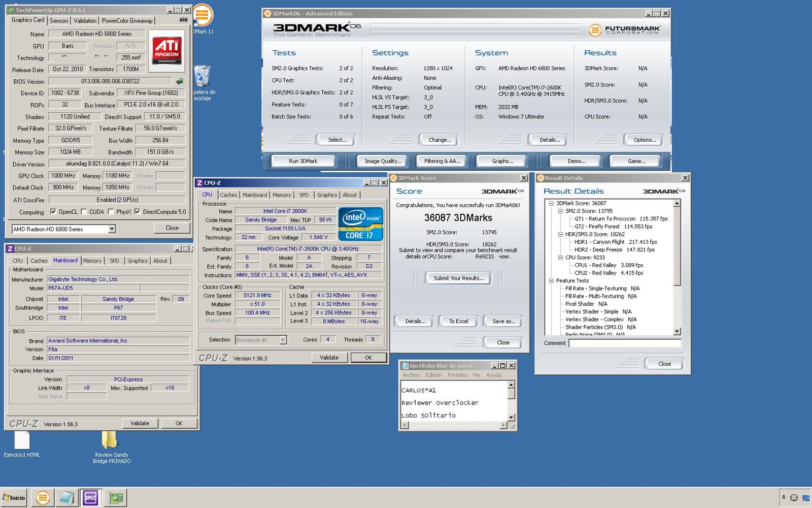The width and height of the screenshot is (812, 508).
Task: Show hidden system tray icons
Action: (x=784, y=498)
